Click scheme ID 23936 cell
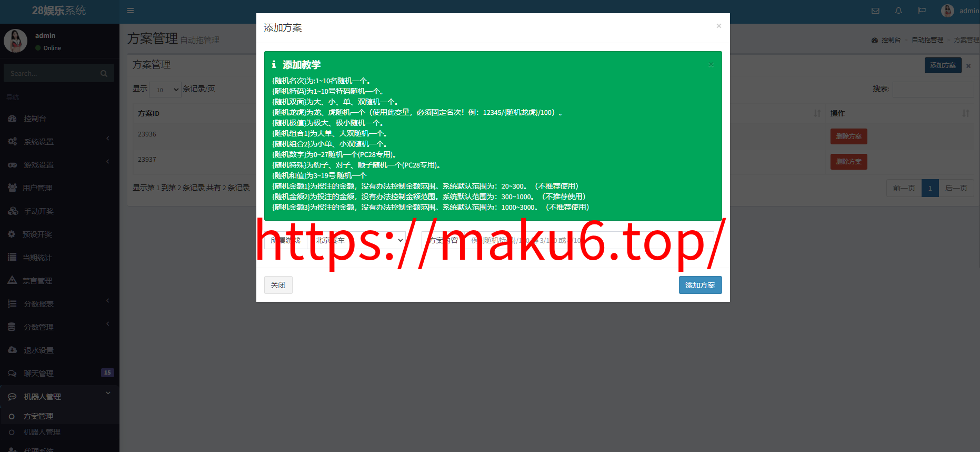 click(x=147, y=134)
